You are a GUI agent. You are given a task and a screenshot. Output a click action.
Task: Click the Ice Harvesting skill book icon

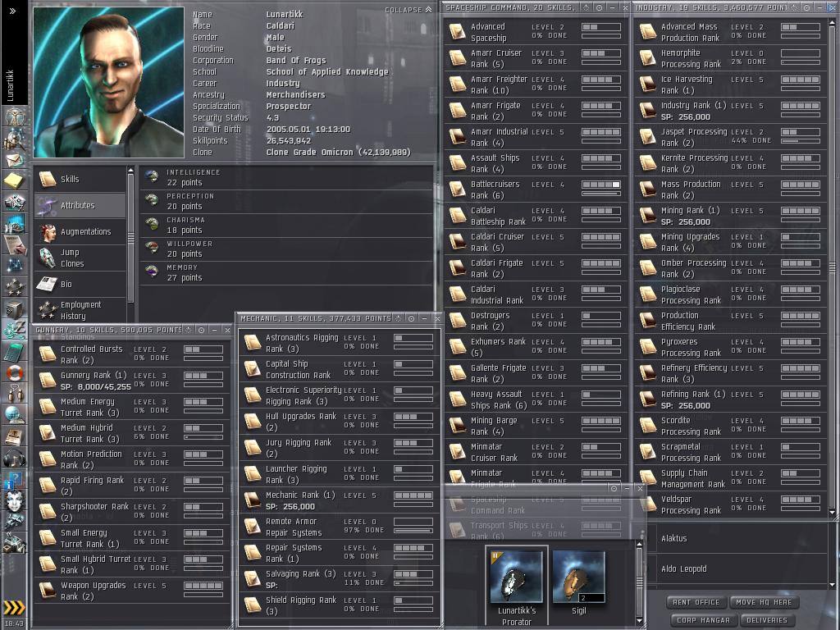tap(648, 84)
